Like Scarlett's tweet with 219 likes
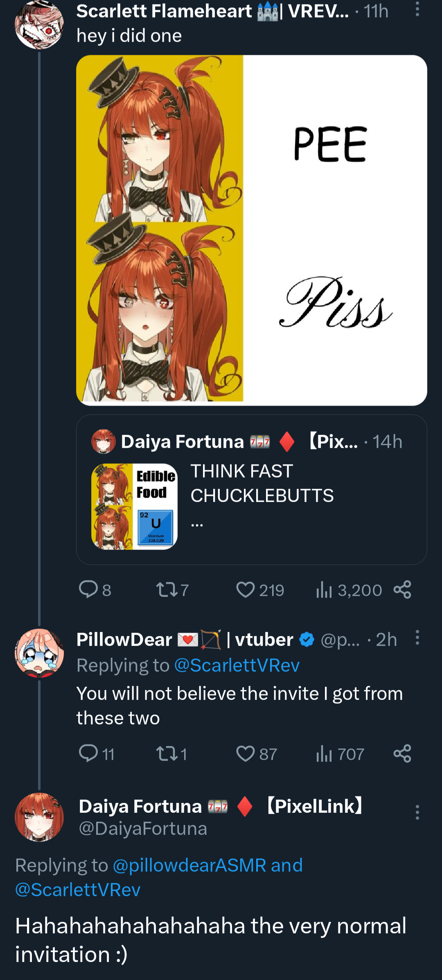This screenshot has width=442, height=980. 246,590
